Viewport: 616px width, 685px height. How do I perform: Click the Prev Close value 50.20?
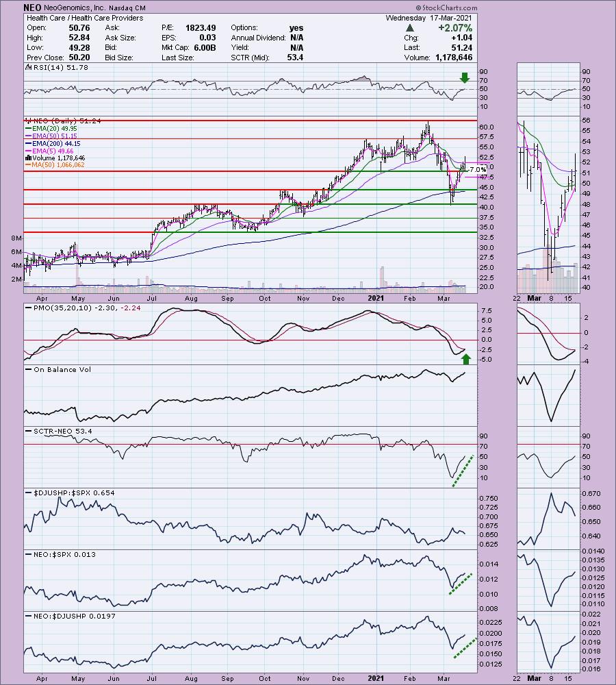79,58
